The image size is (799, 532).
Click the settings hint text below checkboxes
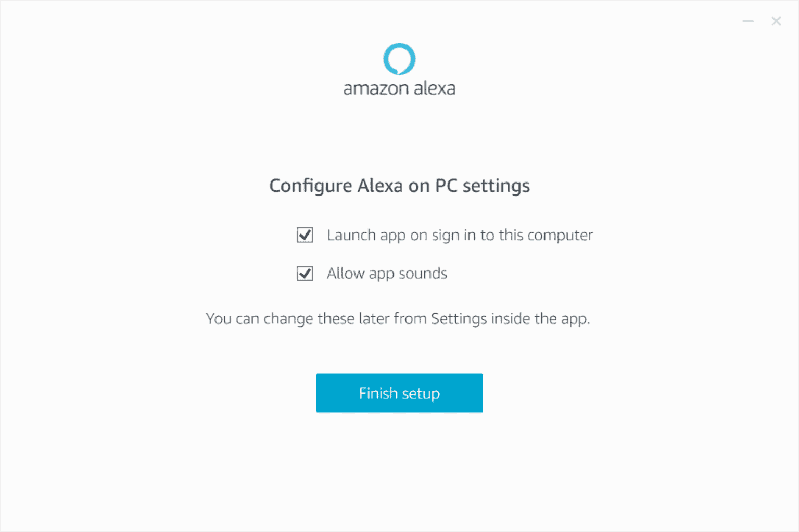pos(398,318)
